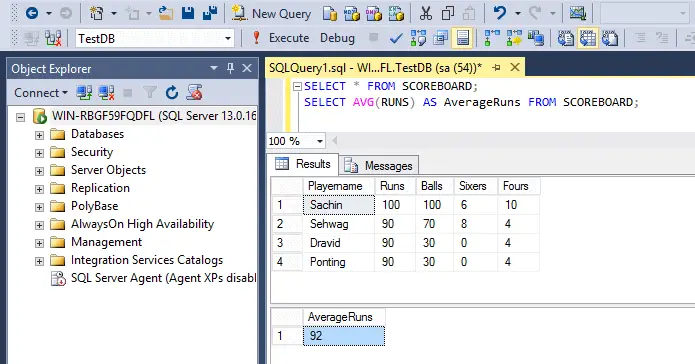This screenshot has height=364, width=695.
Task: Close the SQLQuery1.sql tab
Action: (515, 67)
